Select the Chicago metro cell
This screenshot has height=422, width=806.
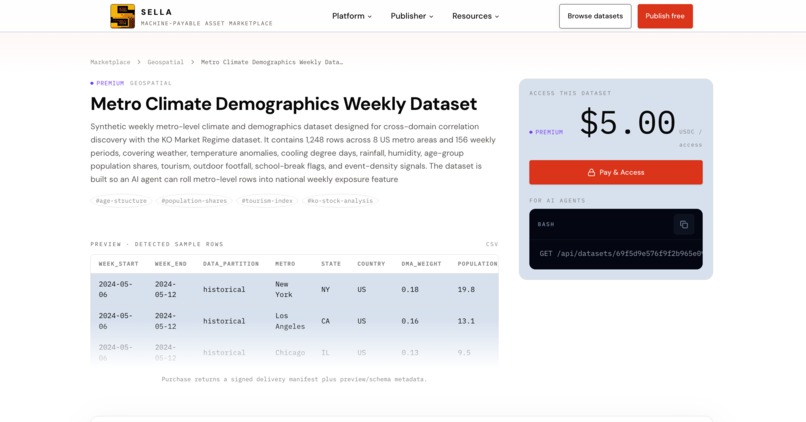pyautogui.click(x=290, y=353)
